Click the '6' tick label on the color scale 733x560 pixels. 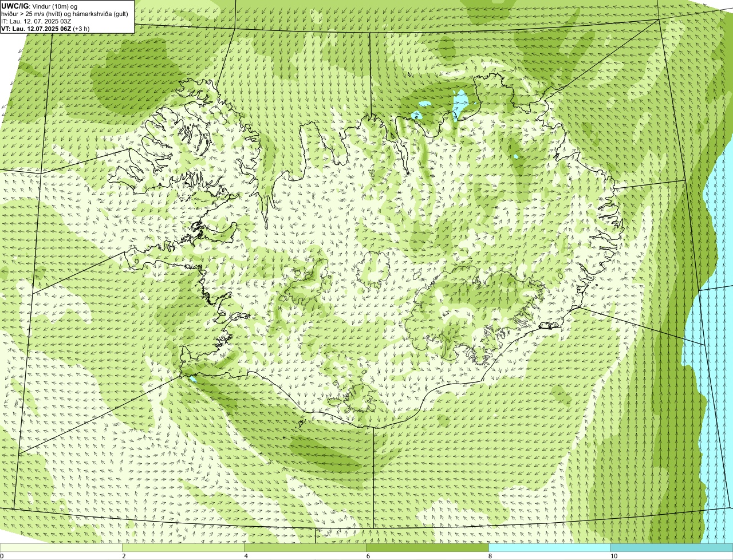(x=368, y=556)
